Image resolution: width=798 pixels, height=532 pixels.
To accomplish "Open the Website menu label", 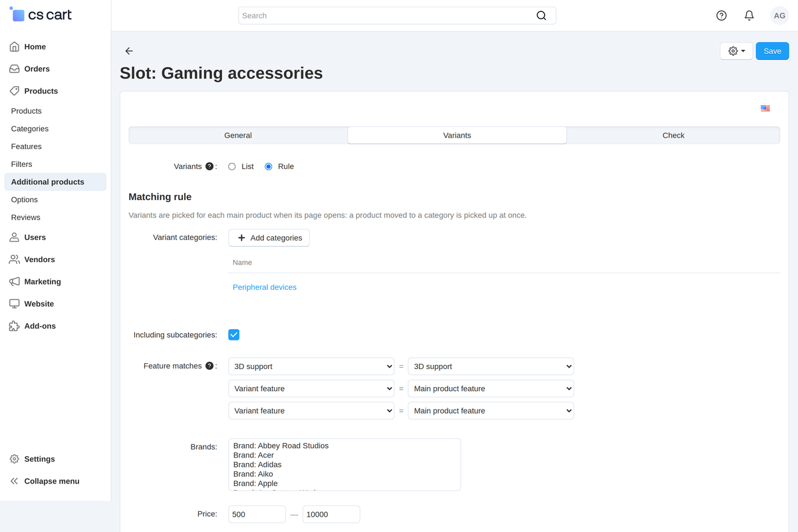I will tap(39, 303).
